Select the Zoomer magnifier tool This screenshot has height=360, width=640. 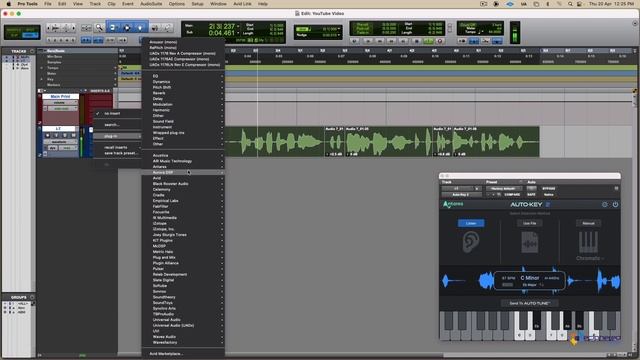(99, 28)
